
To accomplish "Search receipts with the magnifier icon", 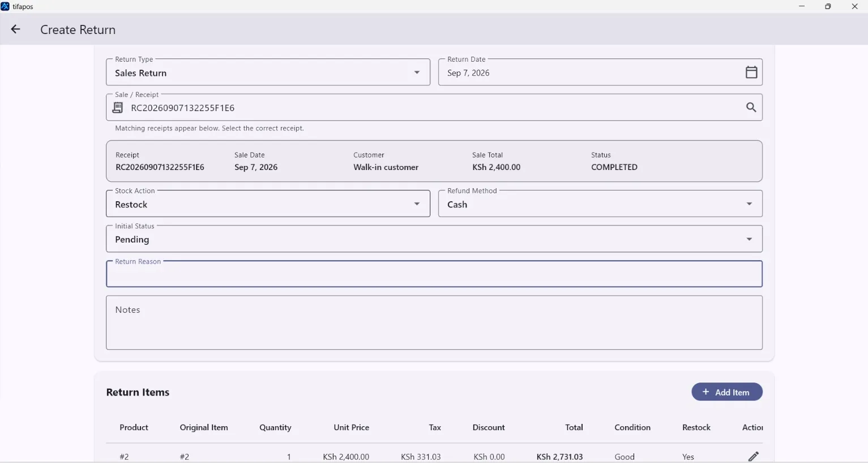I will tap(751, 107).
